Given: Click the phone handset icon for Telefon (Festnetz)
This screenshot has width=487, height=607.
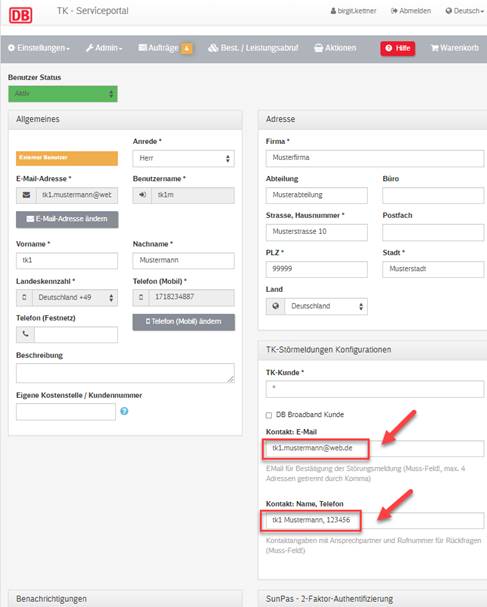Looking at the screenshot, I should 26,334.
